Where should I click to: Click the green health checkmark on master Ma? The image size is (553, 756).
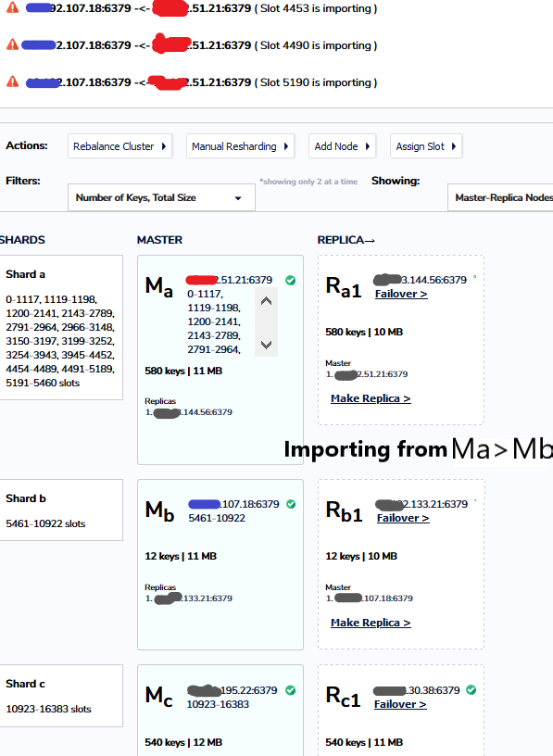tap(290, 279)
